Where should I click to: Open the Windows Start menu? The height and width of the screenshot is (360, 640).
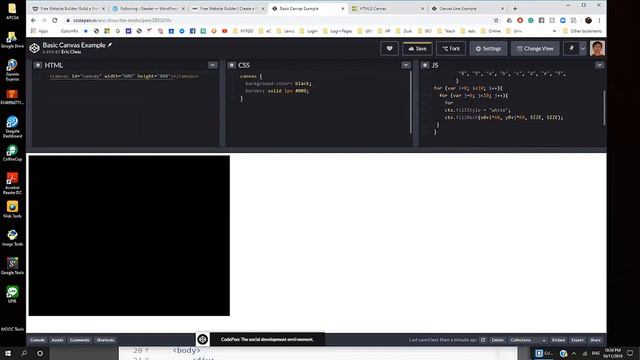point(8,353)
